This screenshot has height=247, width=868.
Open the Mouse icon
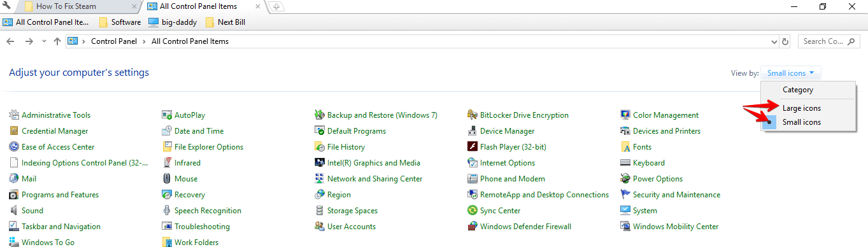point(167,179)
